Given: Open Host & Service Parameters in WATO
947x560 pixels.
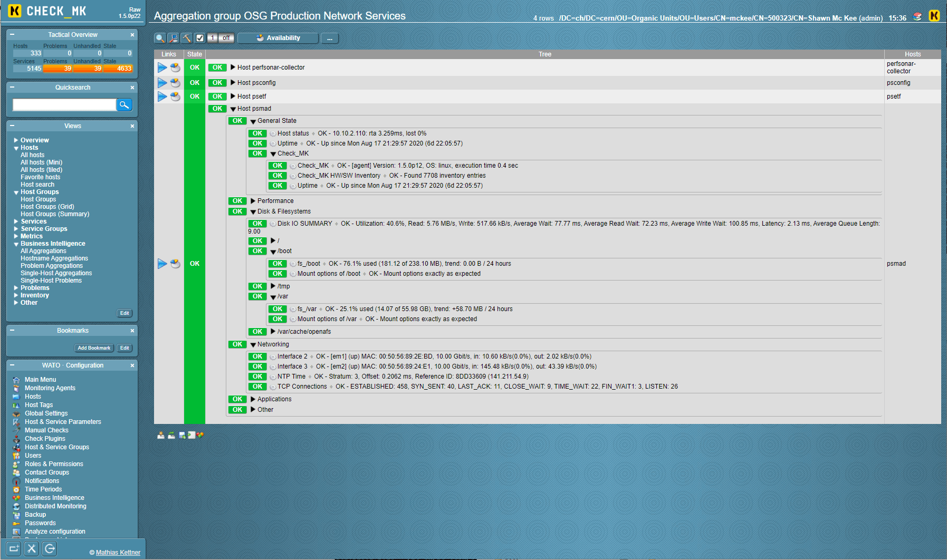Looking at the screenshot, I should click(63, 422).
